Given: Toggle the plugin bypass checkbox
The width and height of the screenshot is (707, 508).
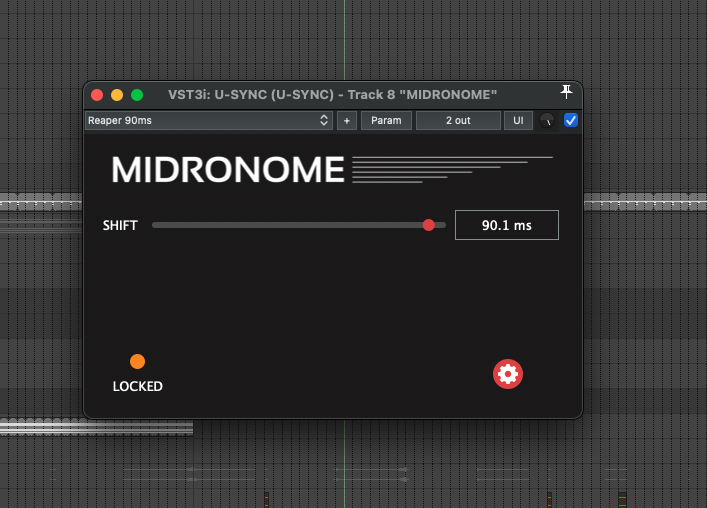Looking at the screenshot, I should (x=571, y=121).
